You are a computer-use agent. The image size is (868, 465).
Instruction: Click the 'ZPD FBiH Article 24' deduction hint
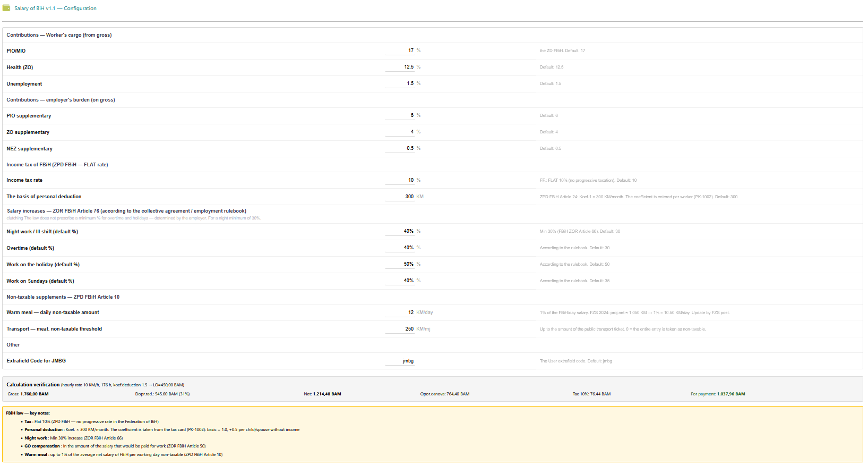639,197
